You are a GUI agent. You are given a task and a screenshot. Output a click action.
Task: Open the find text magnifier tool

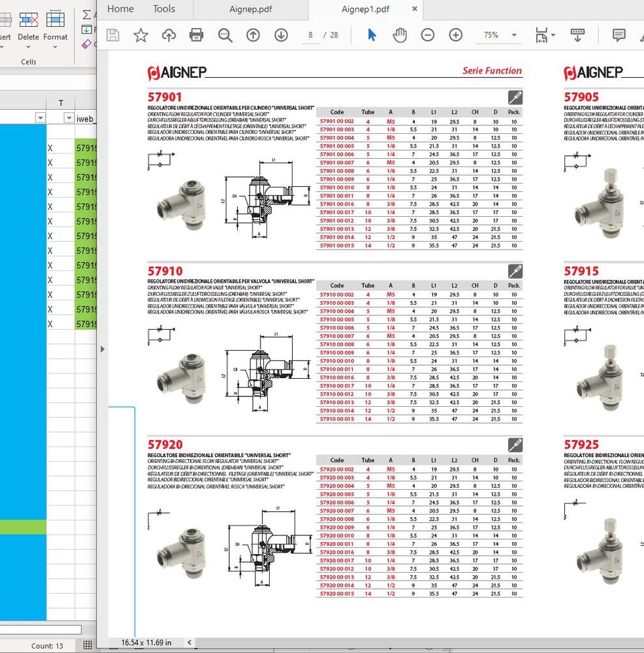click(225, 35)
